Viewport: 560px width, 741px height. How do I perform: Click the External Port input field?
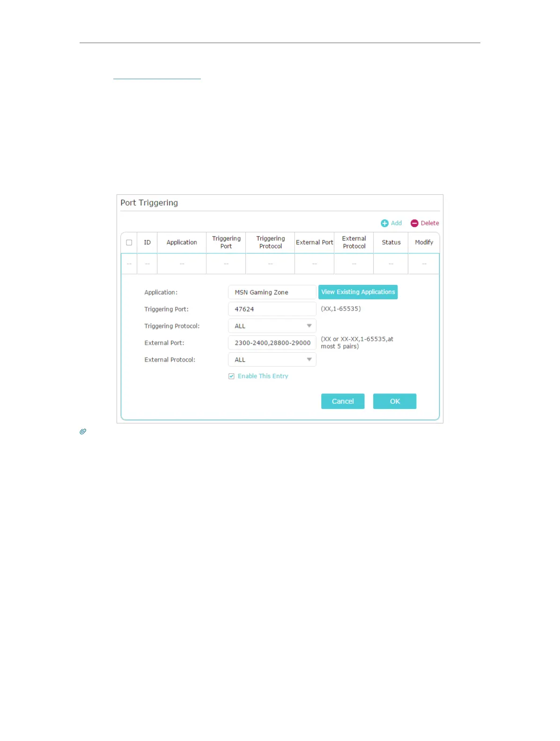(x=272, y=343)
